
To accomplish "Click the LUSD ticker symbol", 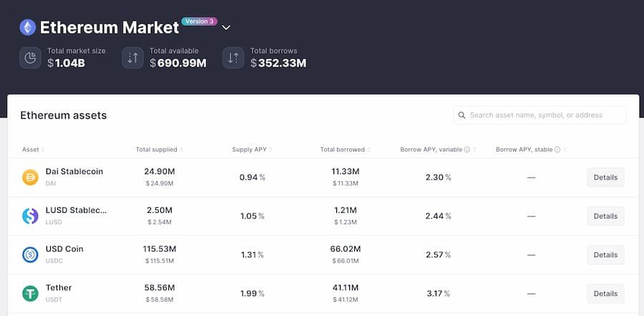I will coord(54,222).
